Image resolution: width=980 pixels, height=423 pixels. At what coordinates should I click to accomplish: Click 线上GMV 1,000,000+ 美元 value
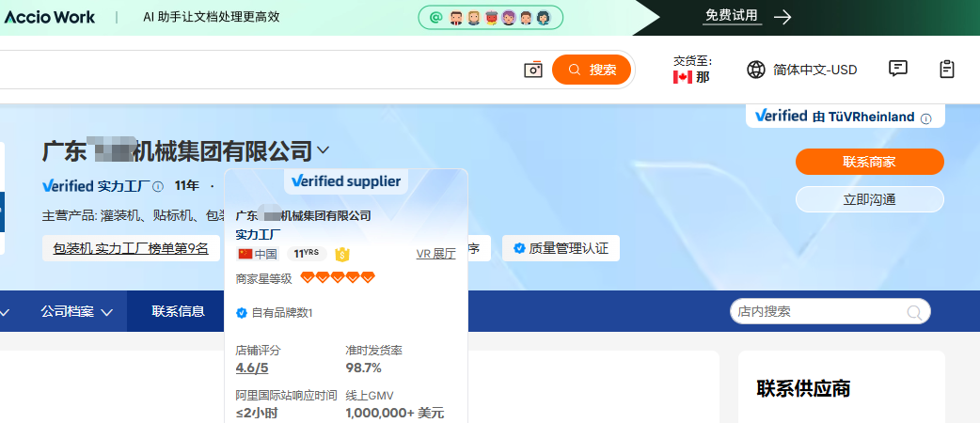pos(394,413)
